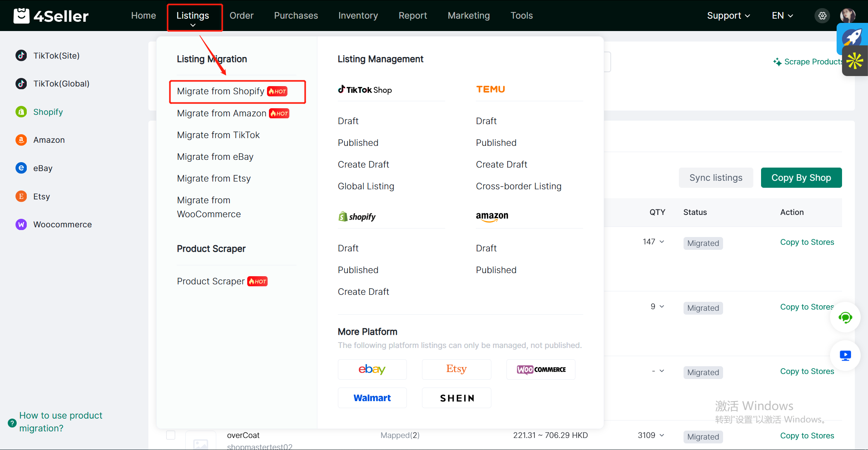Open the SHEIN platform tile
Image resolution: width=868 pixels, height=450 pixels.
click(456, 398)
